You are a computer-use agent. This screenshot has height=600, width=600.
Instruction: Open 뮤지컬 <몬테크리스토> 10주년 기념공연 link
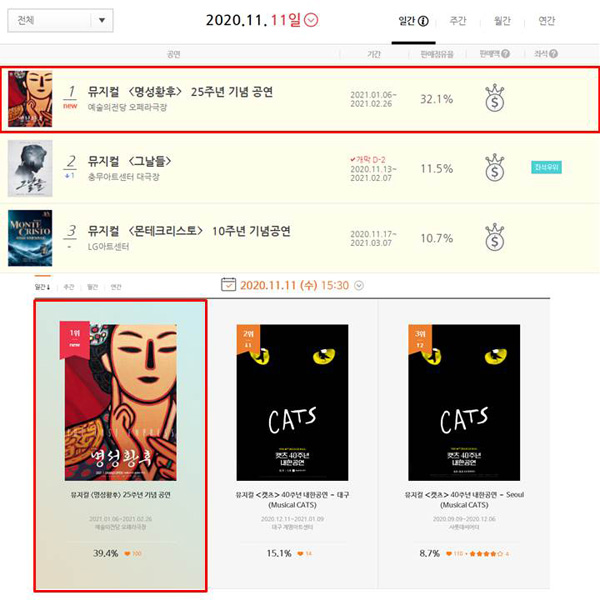click(189, 231)
